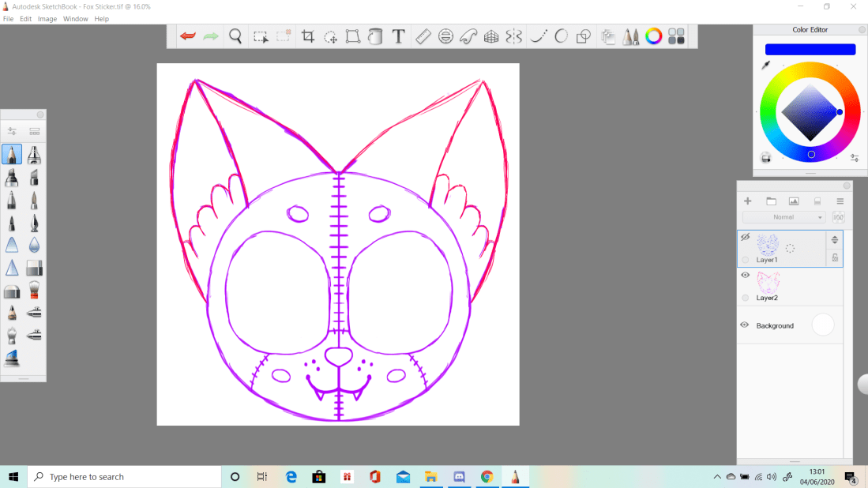Open the Normal blend mode dropdown

[x=785, y=217]
